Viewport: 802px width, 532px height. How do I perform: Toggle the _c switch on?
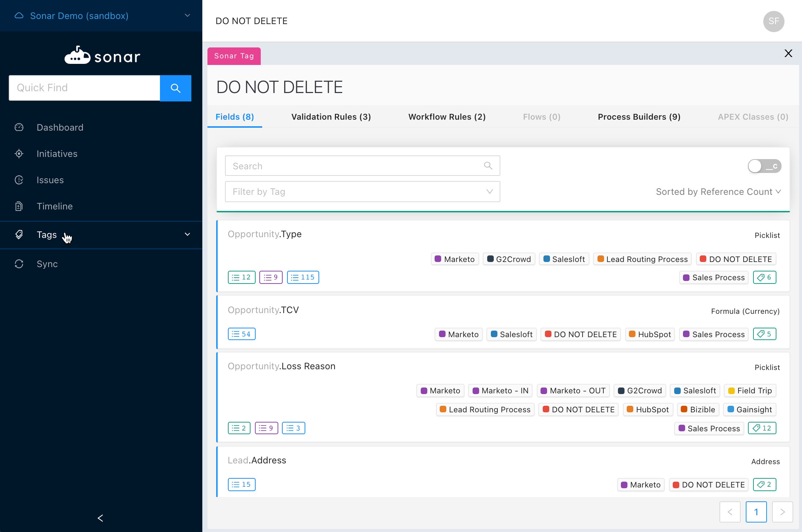tap(764, 166)
